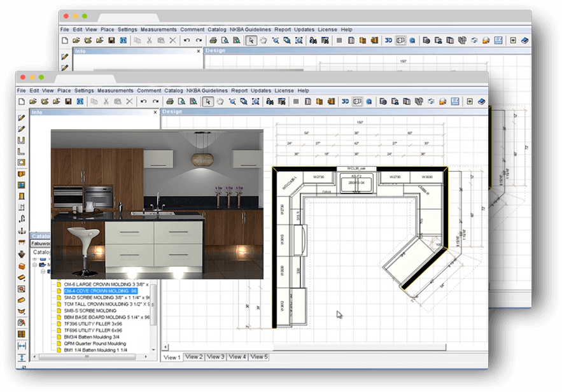This screenshot has width=562, height=392.
Task: Open the Fabuwood catalog dropdown
Action: tap(41, 243)
